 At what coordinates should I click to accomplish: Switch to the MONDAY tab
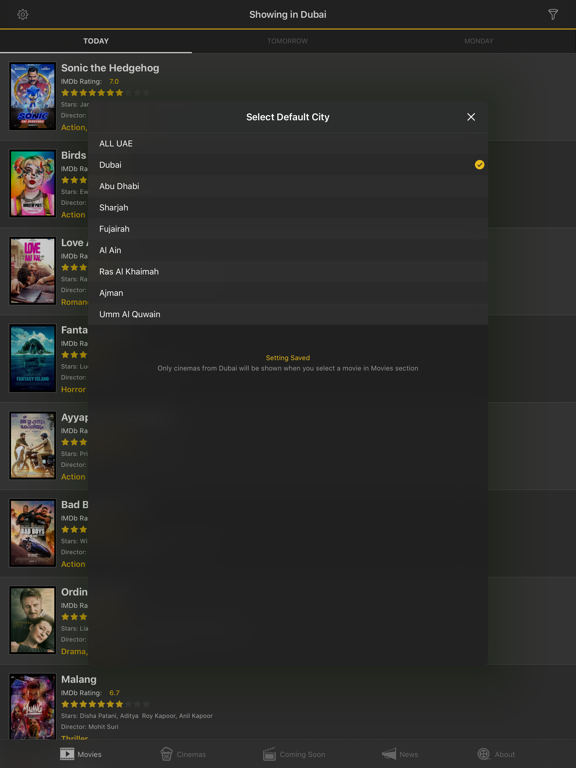pyautogui.click(x=479, y=41)
